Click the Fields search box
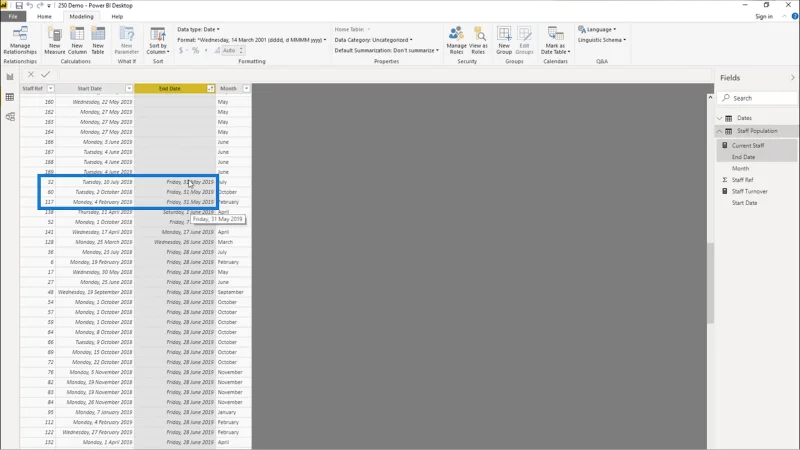 (758, 98)
